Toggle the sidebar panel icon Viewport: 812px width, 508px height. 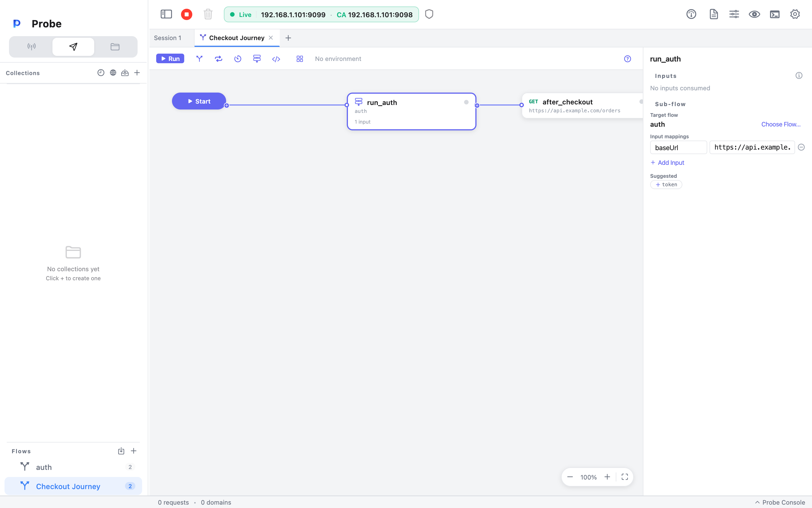tap(166, 14)
